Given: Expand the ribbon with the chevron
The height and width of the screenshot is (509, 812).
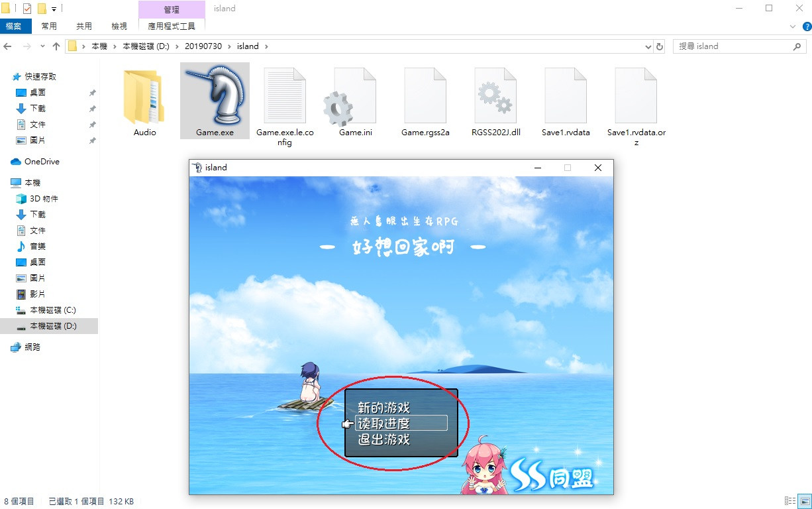Looking at the screenshot, I should coord(793,27).
